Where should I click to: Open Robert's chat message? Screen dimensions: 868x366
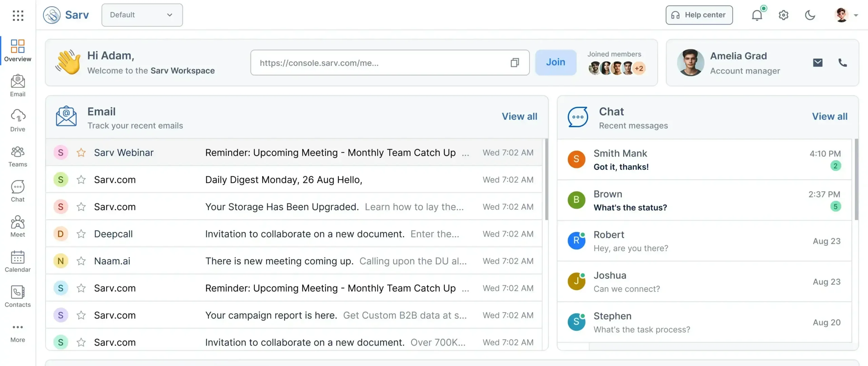(x=705, y=241)
